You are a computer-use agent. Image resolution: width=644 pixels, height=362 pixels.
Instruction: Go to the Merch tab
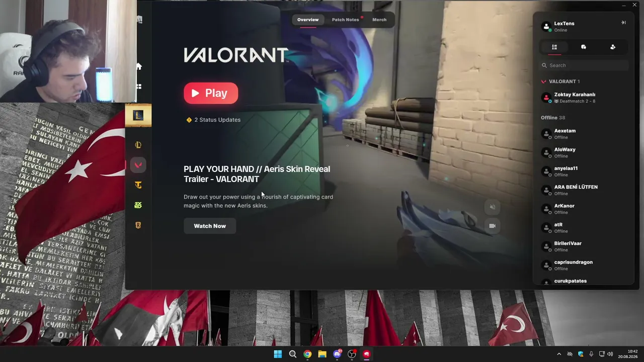click(379, 20)
